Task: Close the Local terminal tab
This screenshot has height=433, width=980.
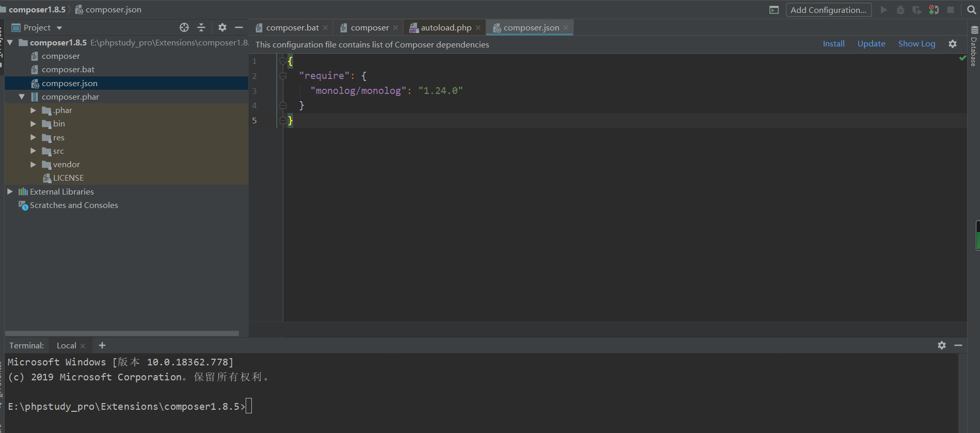Action: click(x=83, y=346)
